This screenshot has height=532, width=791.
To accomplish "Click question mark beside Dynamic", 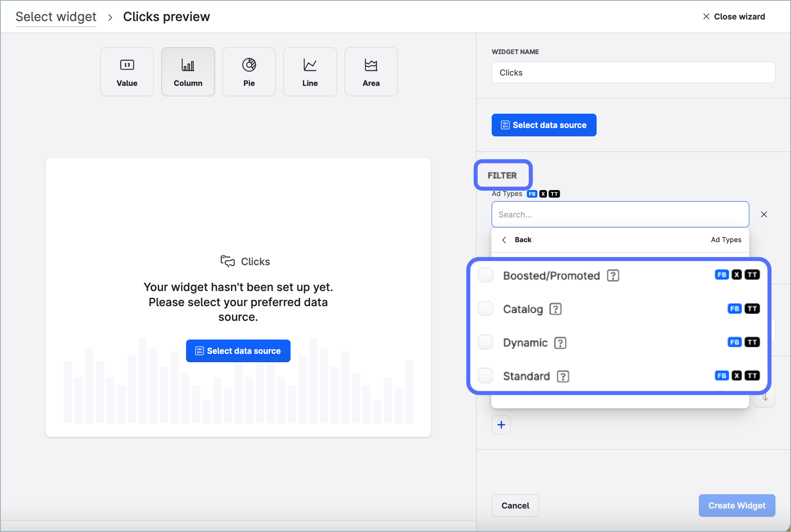I will tap(560, 343).
